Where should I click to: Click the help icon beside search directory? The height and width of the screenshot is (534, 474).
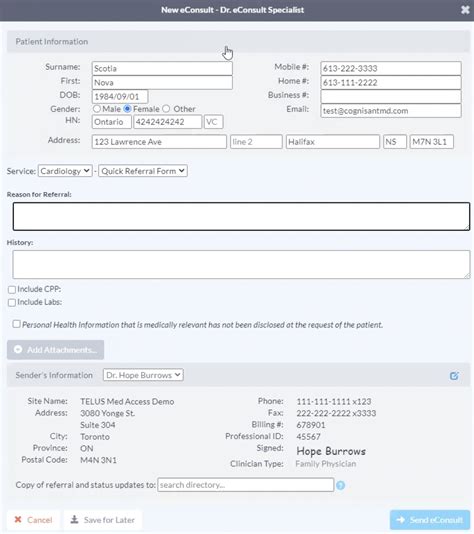tap(341, 485)
